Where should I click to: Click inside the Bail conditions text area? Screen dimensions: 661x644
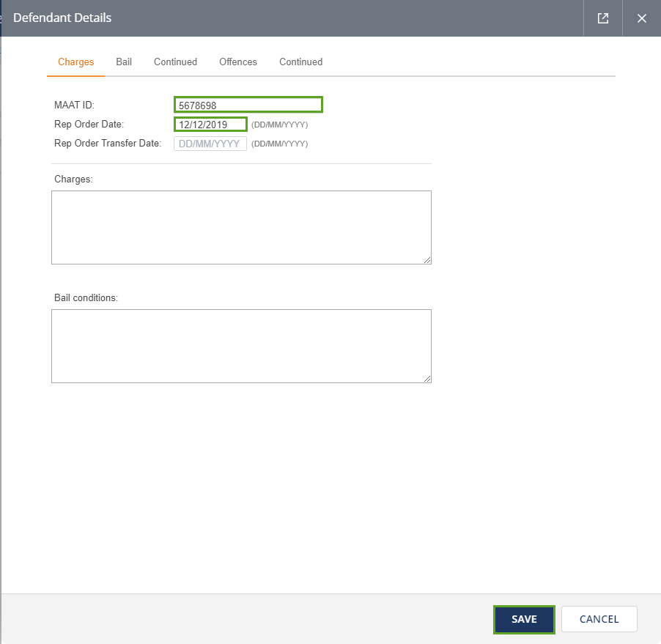(241, 346)
